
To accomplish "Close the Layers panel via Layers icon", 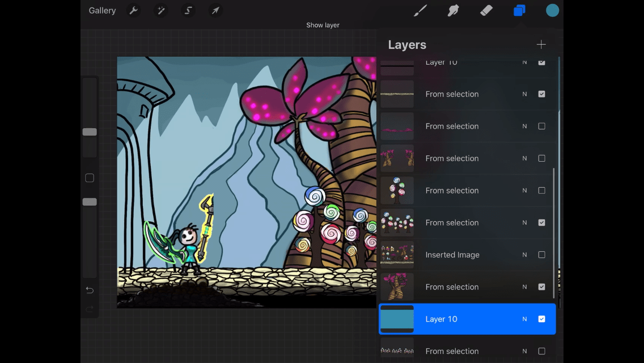I will (x=519, y=10).
